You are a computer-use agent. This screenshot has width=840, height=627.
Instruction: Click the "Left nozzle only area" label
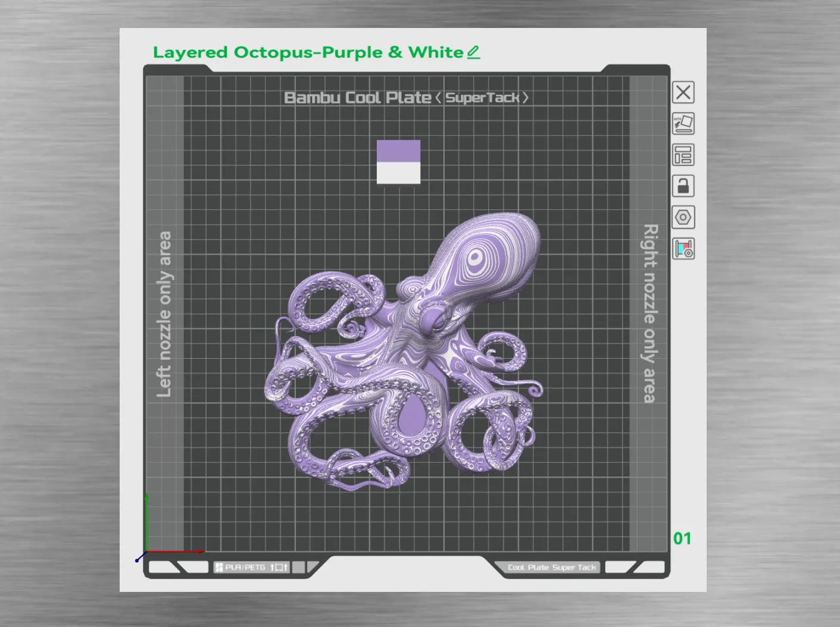(x=164, y=314)
